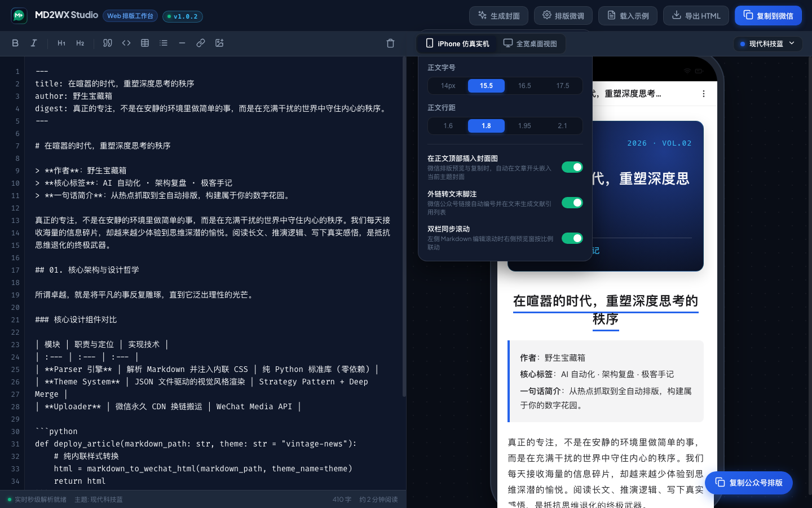Click the def deploy_article code line

coord(196,444)
